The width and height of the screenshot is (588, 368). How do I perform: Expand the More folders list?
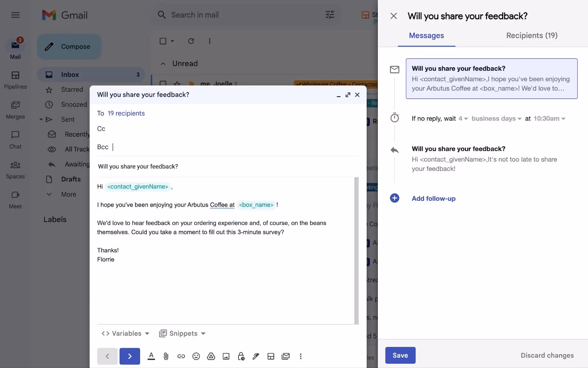pyautogui.click(x=68, y=194)
